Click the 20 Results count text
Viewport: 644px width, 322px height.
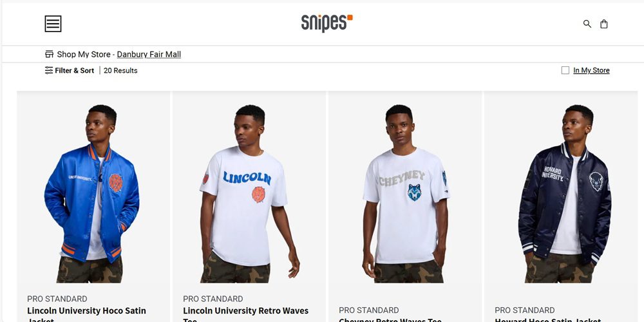pyautogui.click(x=120, y=70)
